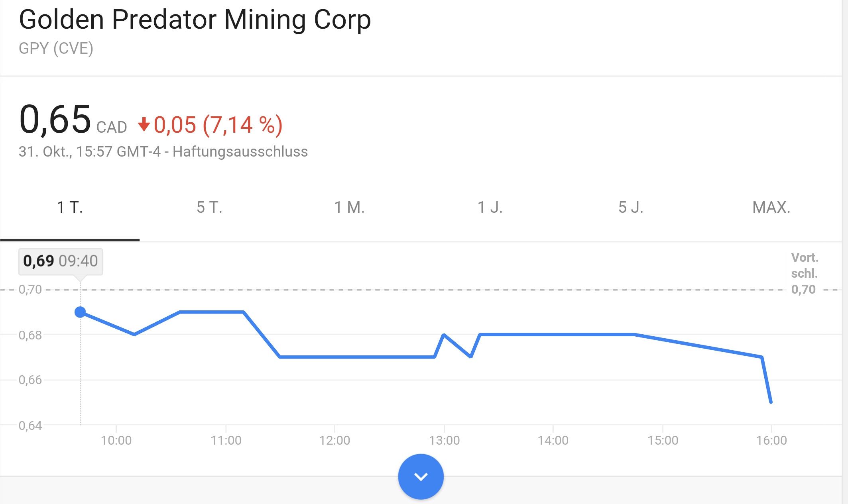Click the red down arrow icon
The width and height of the screenshot is (848, 504).
(144, 125)
